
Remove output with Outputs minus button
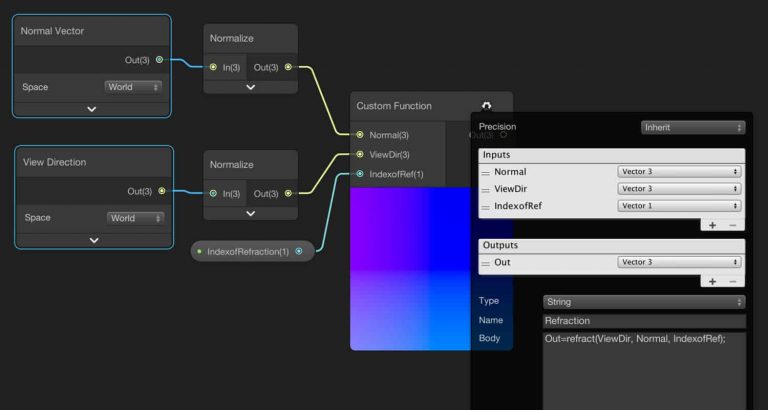(733, 281)
